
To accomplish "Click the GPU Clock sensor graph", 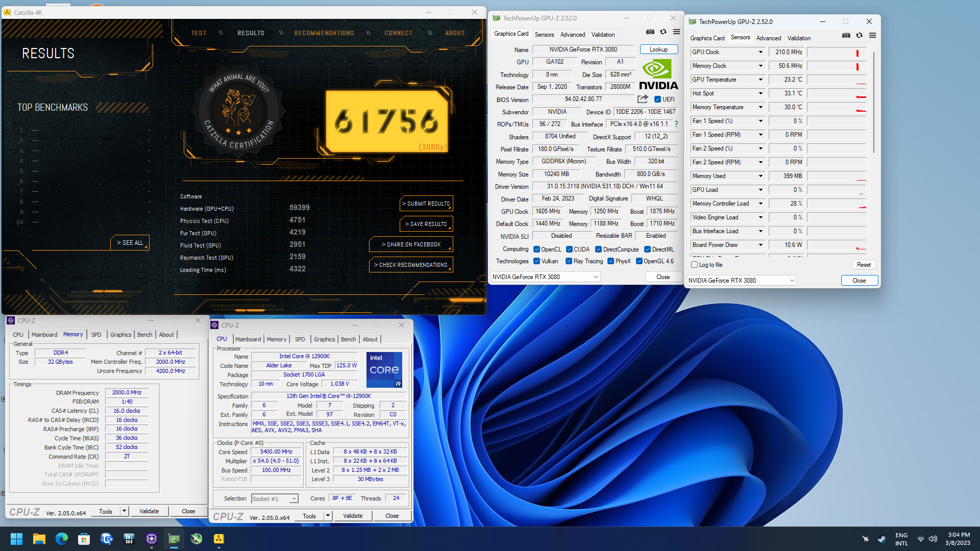I will click(836, 52).
